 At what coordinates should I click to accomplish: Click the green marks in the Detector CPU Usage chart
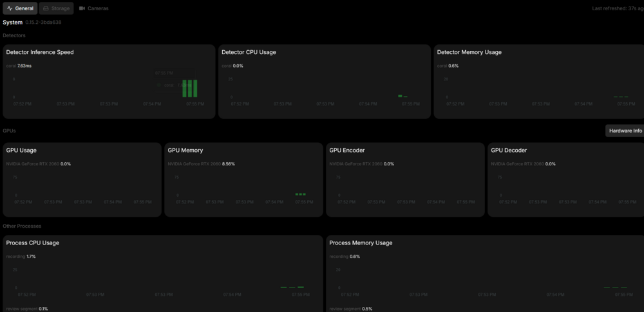[402, 96]
